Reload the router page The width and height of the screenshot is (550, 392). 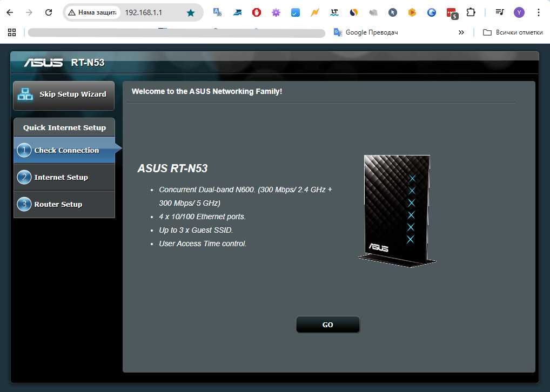(49, 12)
